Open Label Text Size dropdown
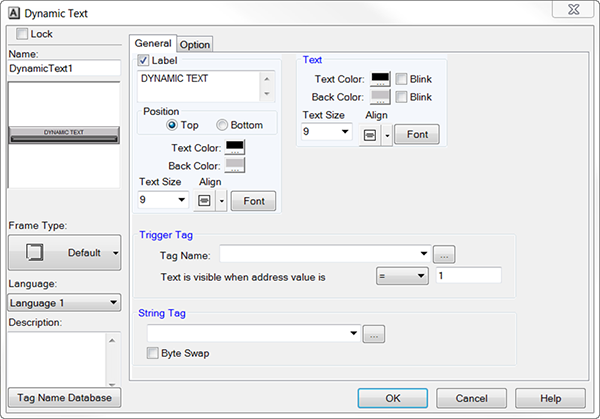 [181, 200]
